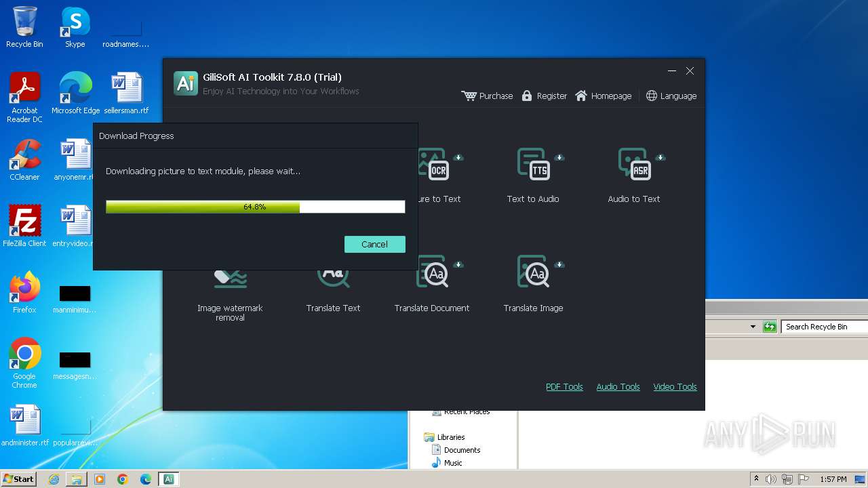Cancel the picture to text module download

[374, 244]
